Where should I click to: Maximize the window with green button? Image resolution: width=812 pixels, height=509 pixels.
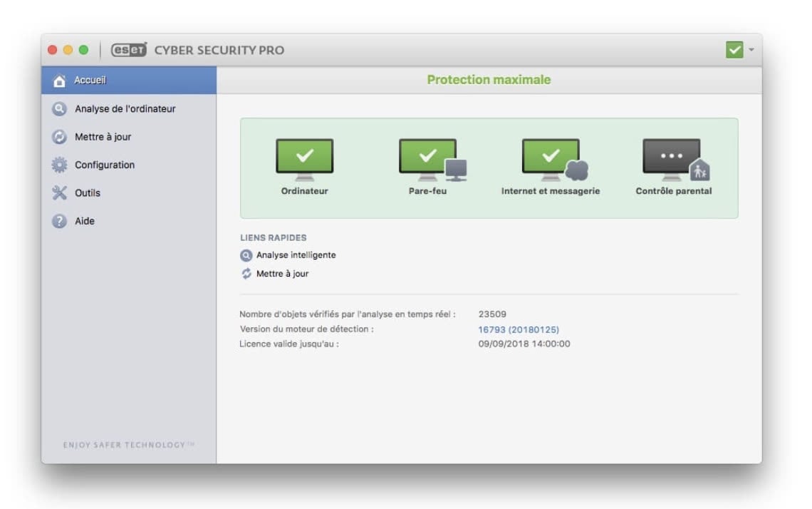[x=83, y=50]
